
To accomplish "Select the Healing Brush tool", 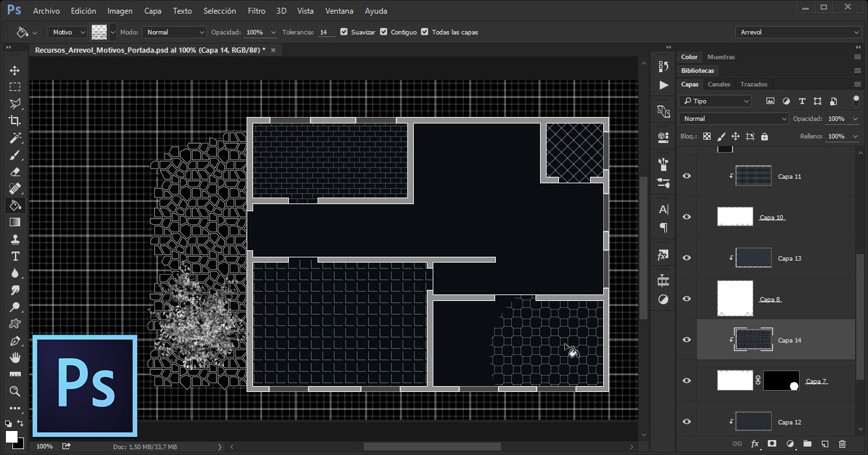I will coord(14,188).
